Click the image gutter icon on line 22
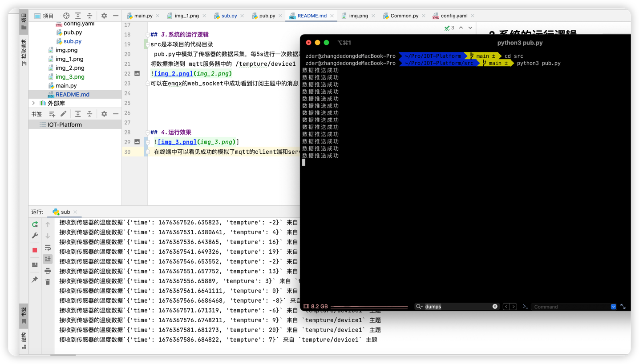 [137, 73]
